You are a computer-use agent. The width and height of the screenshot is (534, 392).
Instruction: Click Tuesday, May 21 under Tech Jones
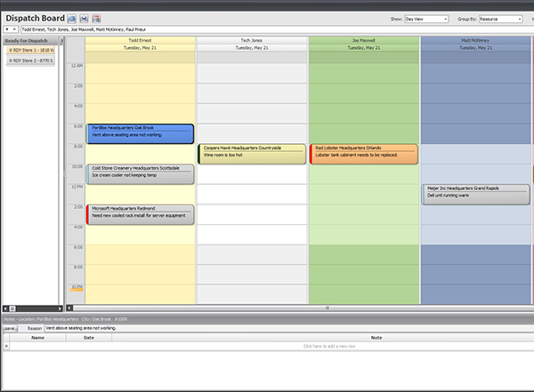coord(252,48)
